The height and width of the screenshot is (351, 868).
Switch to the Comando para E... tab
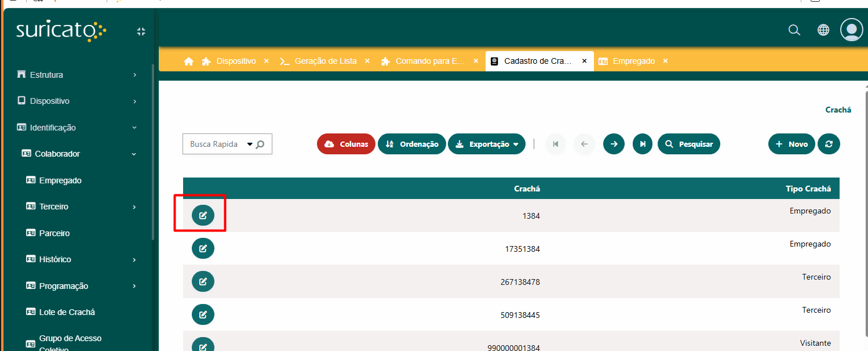pos(430,61)
